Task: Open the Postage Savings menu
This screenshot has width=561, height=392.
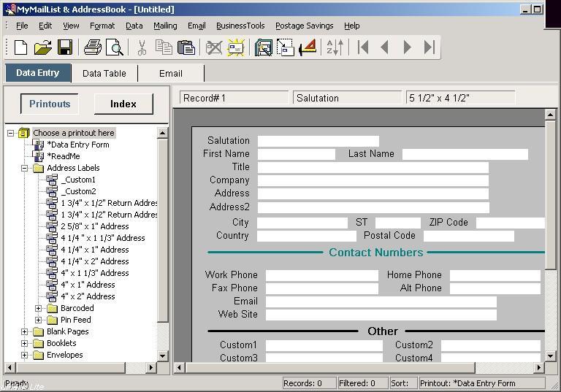Action: [304, 26]
